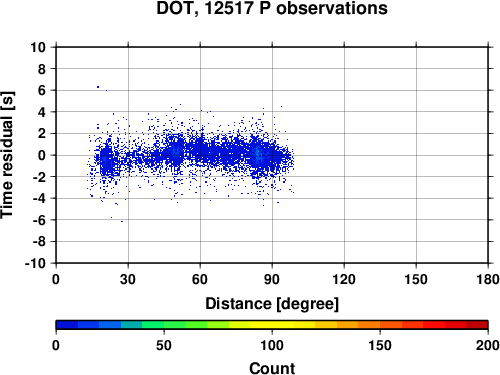
Task: Click the dense data cluster near 85 degrees
Action: coord(257,154)
